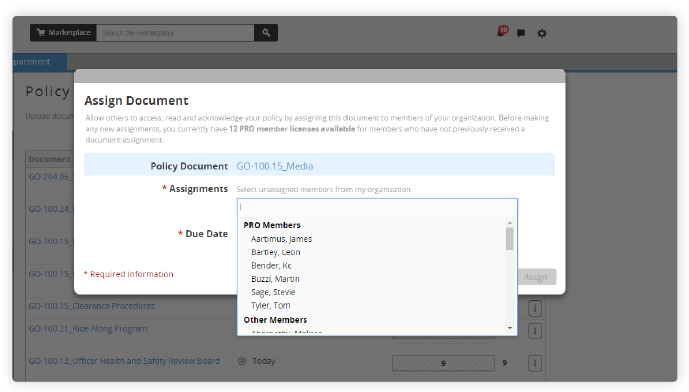Click the Document column header
689x392 pixels.
49,159
